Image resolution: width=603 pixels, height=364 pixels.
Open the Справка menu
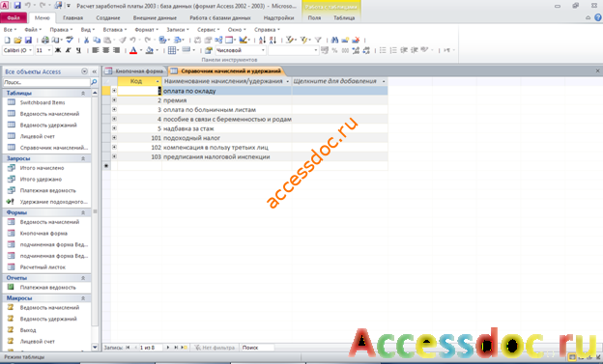tap(267, 30)
